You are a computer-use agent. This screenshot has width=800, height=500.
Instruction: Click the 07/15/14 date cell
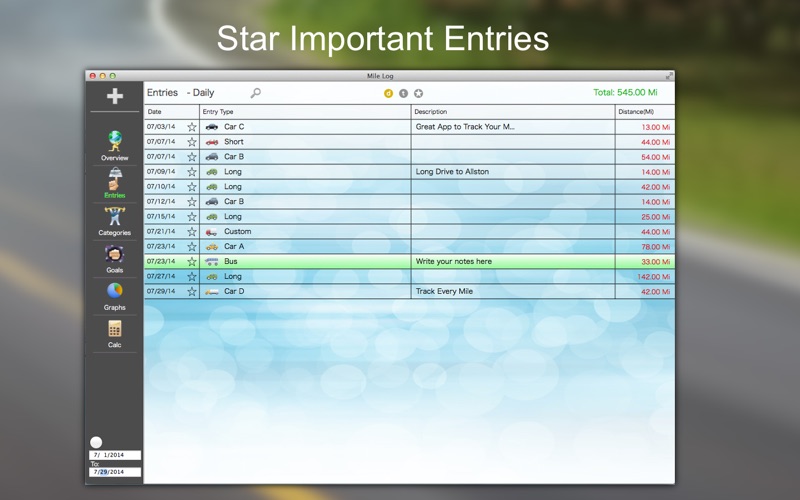[x=161, y=216]
